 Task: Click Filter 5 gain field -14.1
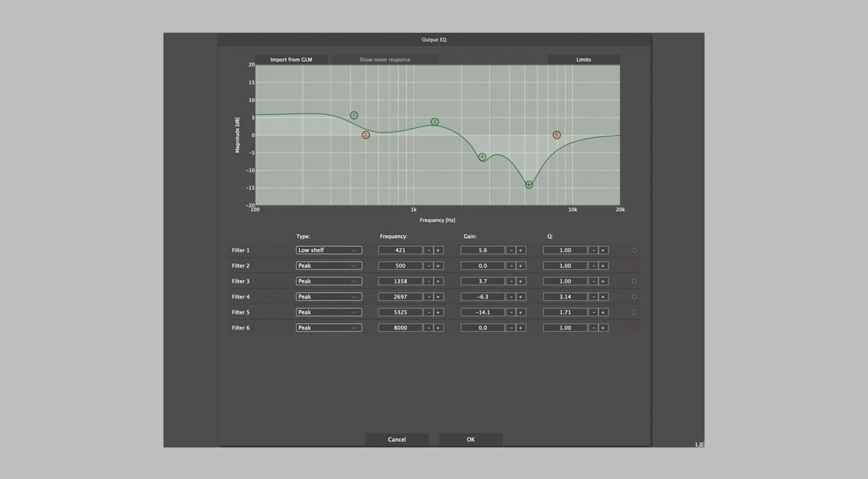(482, 312)
